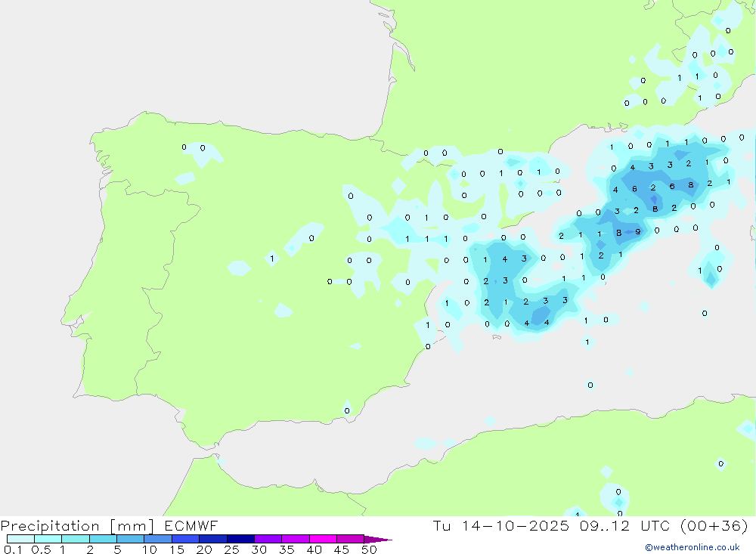Click legend scale label '25'
Image resolution: width=756 pixels, height=554 pixels.
(x=232, y=549)
